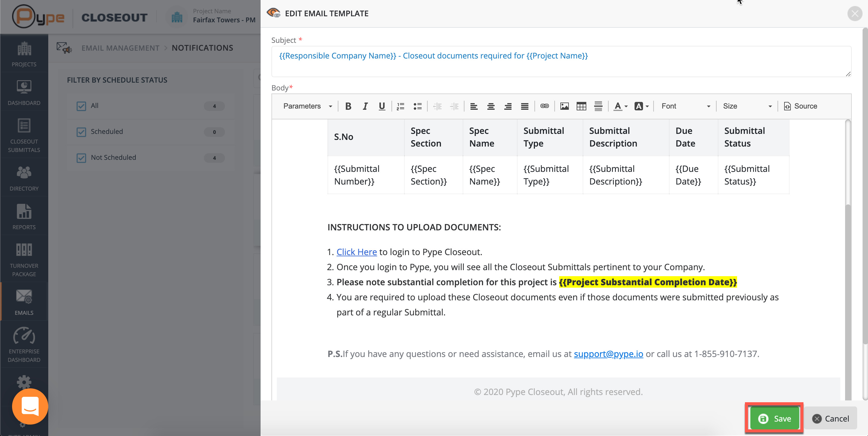The image size is (868, 436).
Task: Go to Closeout Submittals in sidebar
Action: [24, 135]
